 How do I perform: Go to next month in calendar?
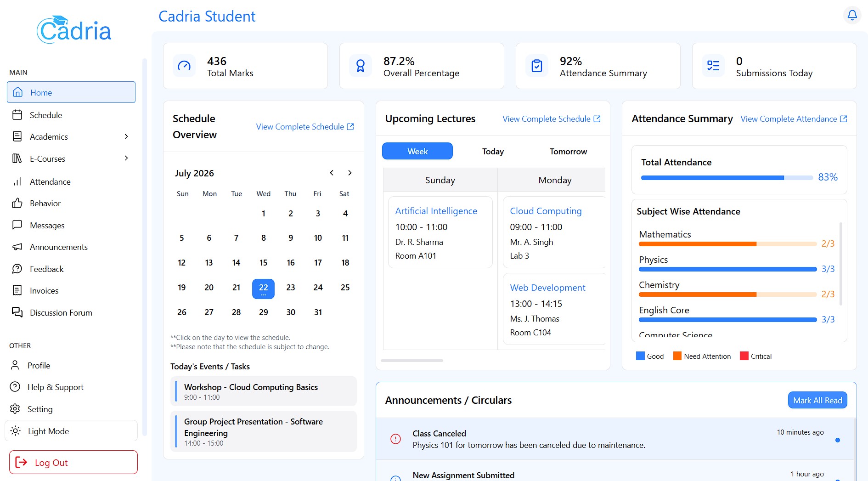click(x=350, y=173)
